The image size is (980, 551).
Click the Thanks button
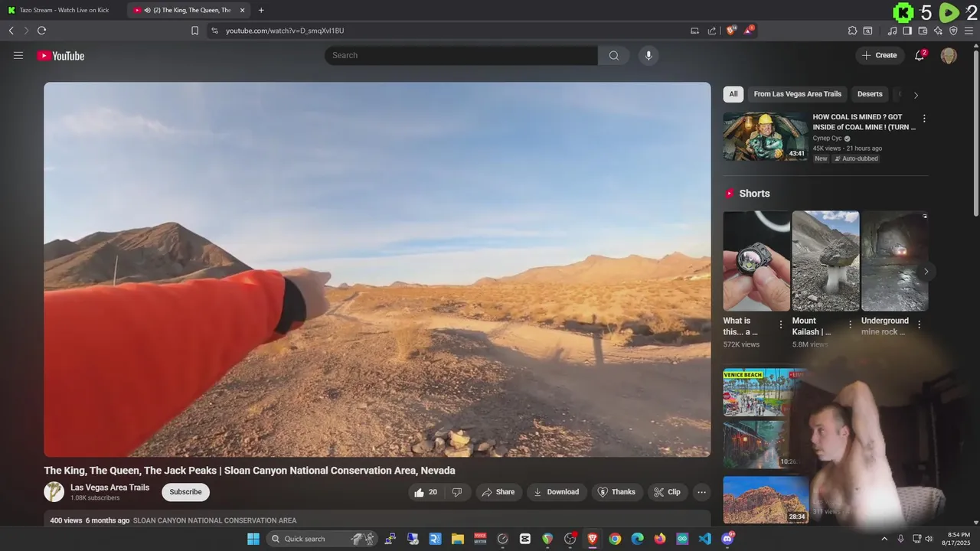tap(616, 492)
